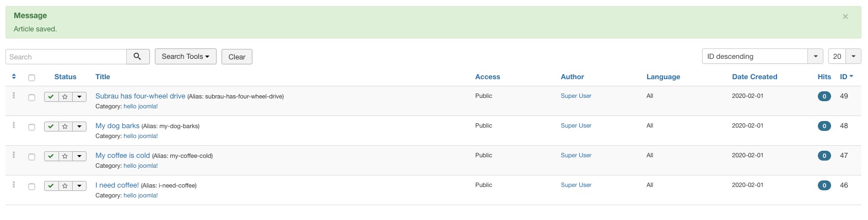This screenshot has width=868, height=220.
Task: Click the ordering sort arrows column header
Action: pos(14,76)
